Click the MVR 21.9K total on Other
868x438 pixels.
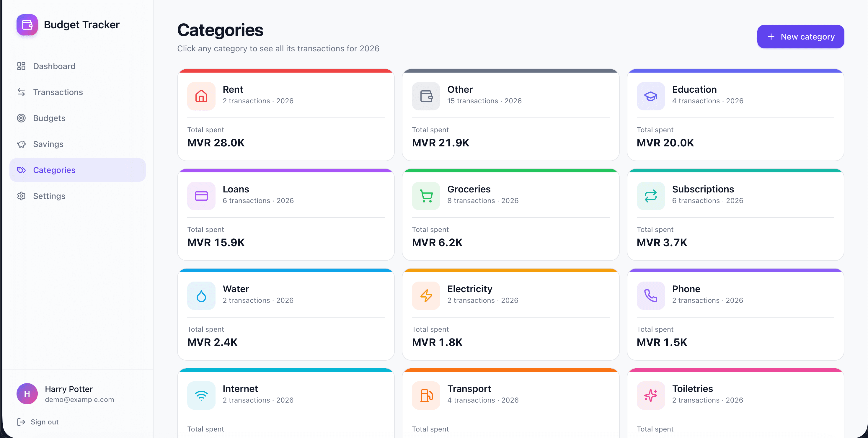pos(440,143)
